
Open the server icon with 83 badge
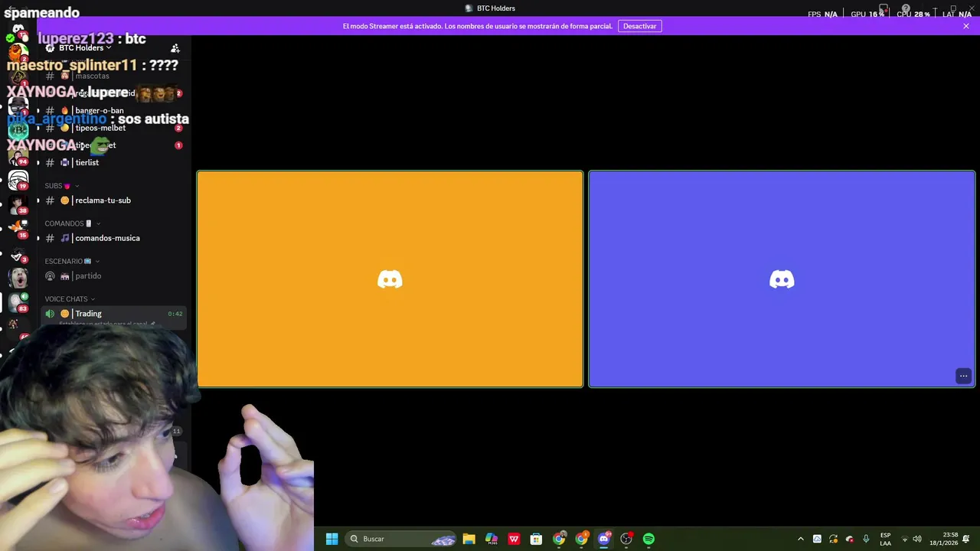pyautogui.click(x=18, y=302)
